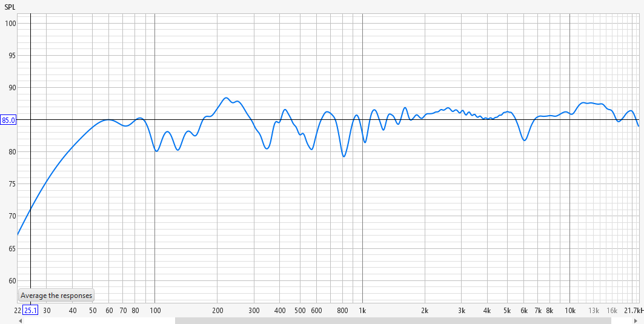
Task: Click the left scroll arrow of horizontal scrollbar
Action: coord(20,321)
